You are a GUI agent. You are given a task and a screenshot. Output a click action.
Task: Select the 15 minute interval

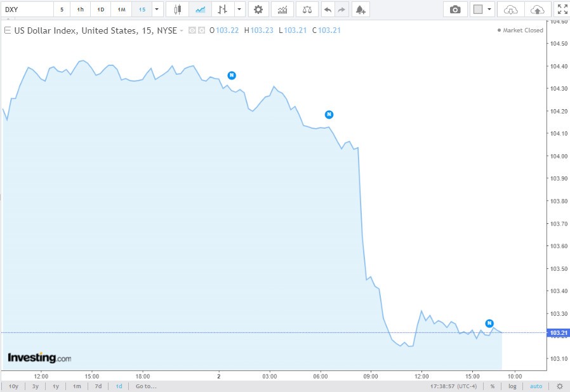142,10
